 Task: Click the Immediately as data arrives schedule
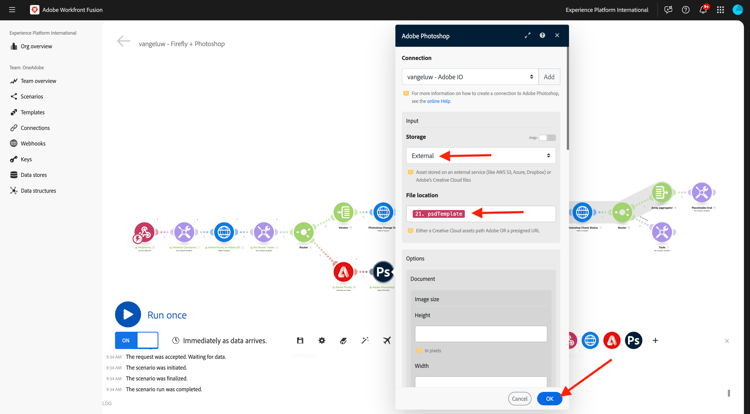click(219, 340)
